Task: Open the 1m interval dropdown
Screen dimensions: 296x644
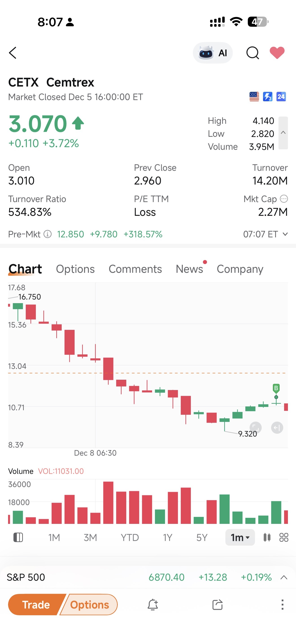Action: (x=240, y=537)
